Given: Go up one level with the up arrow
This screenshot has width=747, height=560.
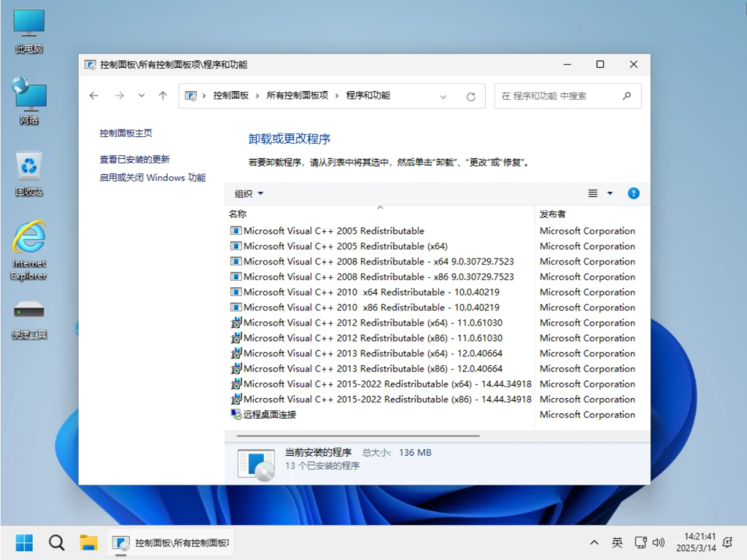Looking at the screenshot, I should point(163,96).
